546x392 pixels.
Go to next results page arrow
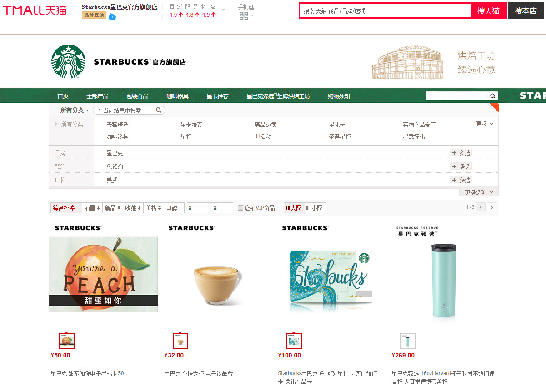coord(491,207)
